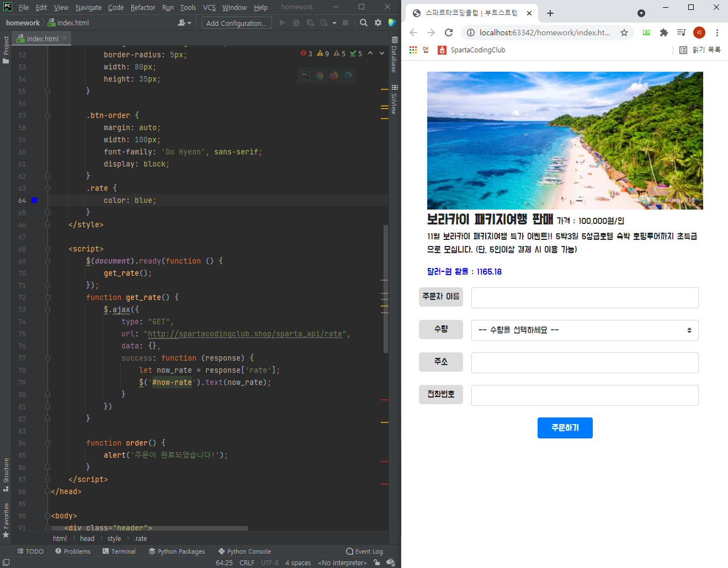
Task: Click the blue color swatch at line 64
Action: (x=34, y=200)
